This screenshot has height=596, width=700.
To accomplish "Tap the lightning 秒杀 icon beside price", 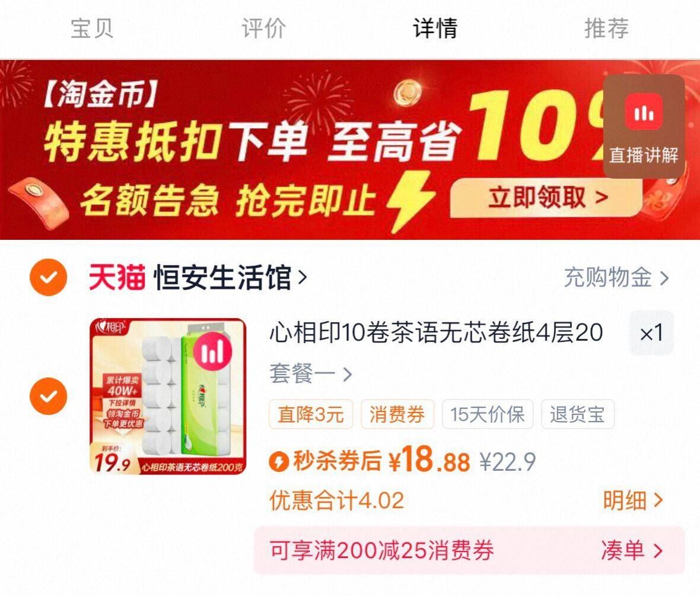I will pyautogui.click(x=279, y=461).
